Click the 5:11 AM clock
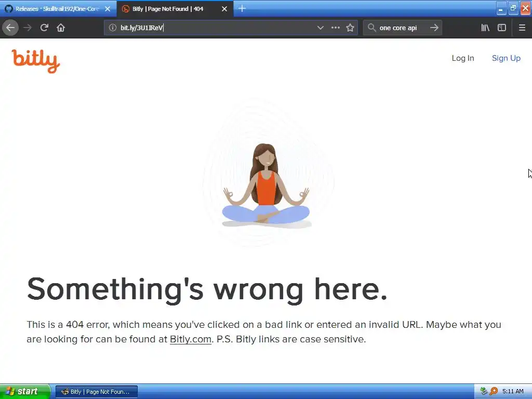 [513, 391]
